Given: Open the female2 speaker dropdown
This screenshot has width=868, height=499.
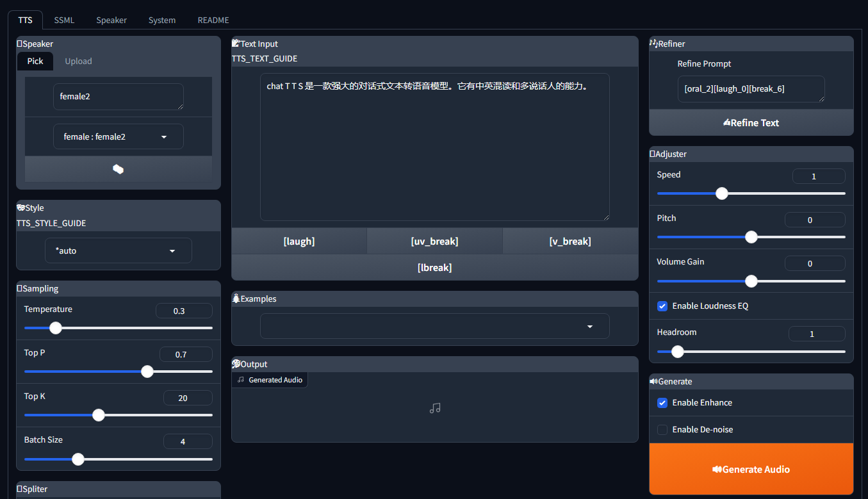Looking at the screenshot, I should 119,137.
